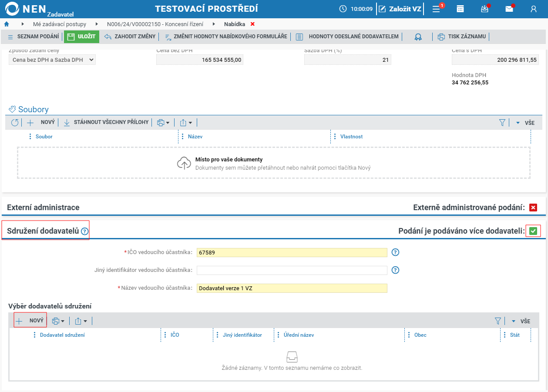Open column menu dots for Vlastnost column
This screenshot has height=392, width=548.
[335, 137]
